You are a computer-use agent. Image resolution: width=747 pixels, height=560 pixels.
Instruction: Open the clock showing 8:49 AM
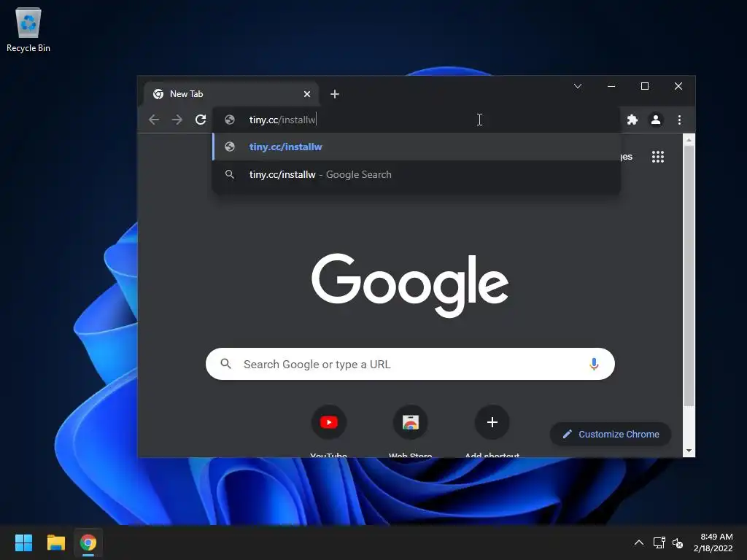[x=713, y=542]
